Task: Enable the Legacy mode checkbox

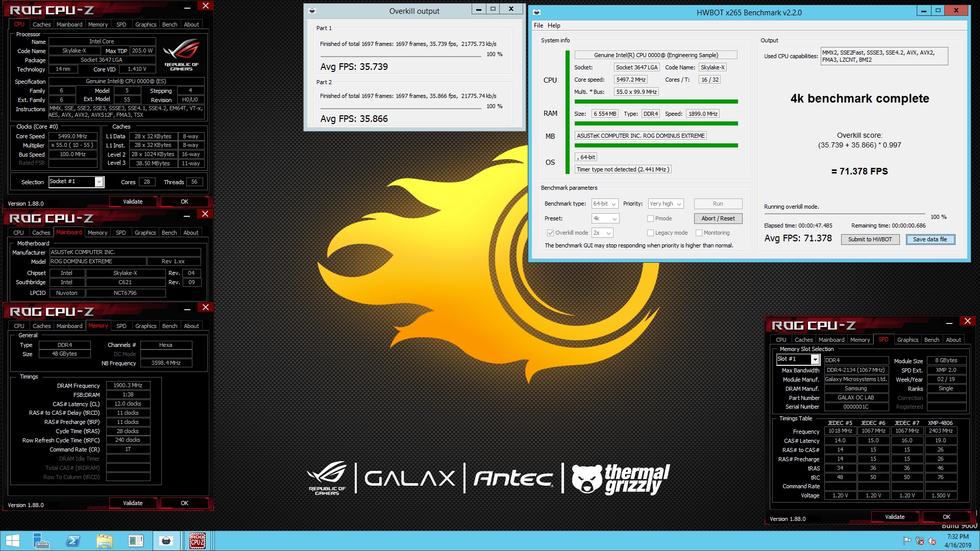Action: 650,233
